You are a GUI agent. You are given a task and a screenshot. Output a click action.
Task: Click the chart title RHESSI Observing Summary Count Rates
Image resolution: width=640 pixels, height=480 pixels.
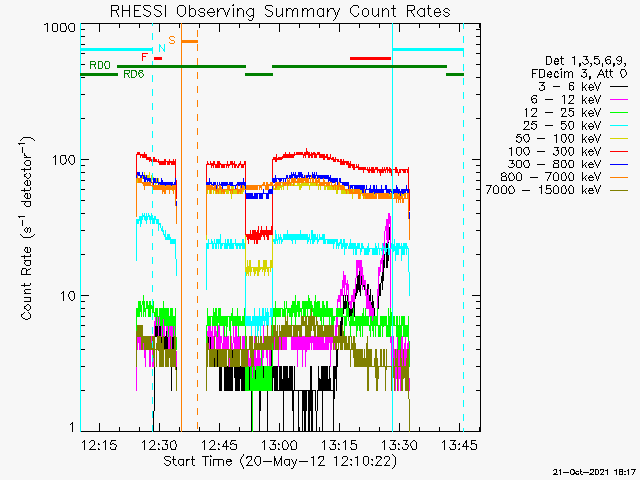tap(280, 11)
